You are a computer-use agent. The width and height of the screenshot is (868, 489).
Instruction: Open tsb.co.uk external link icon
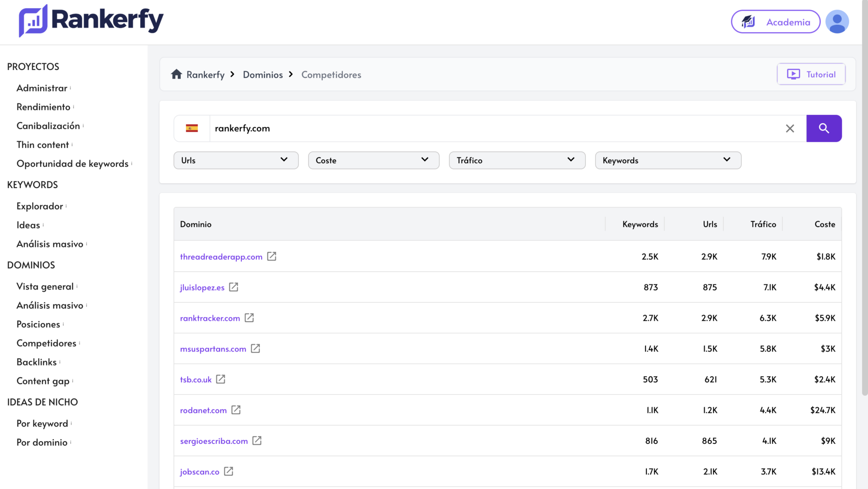pos(221,379)
